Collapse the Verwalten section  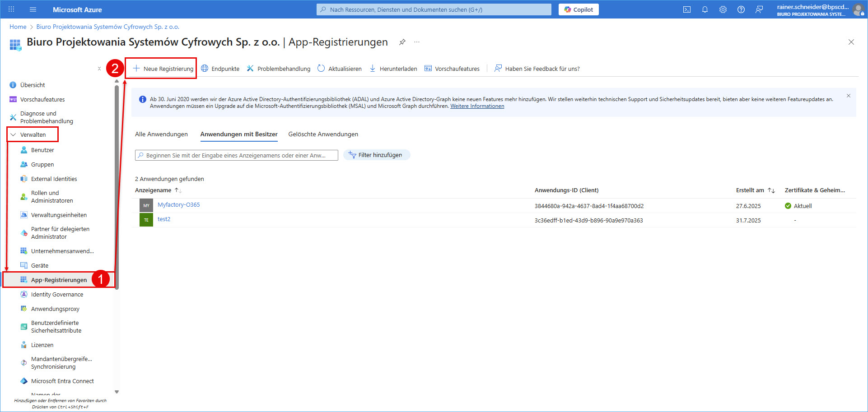click(33, 134)
